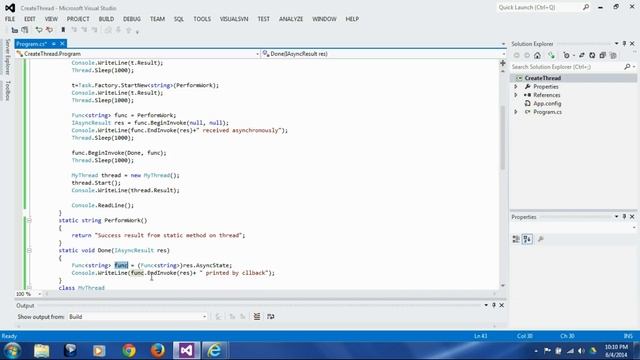The image size is (640, 360).
Task: Click Solution Explorer Forward arrow icon
Action: [x=527, y=56]
